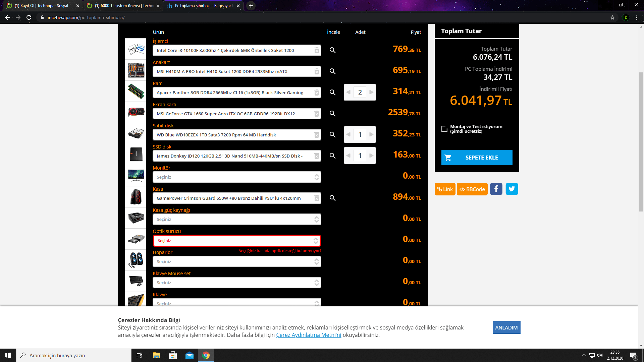The image size is (644, 362).
Task: Share build on Facebook
Action: click(x=496, y=189)
